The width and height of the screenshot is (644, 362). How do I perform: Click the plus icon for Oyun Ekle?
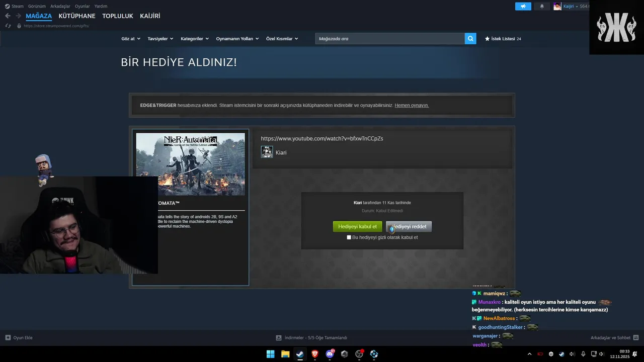[x=8, y=337]
